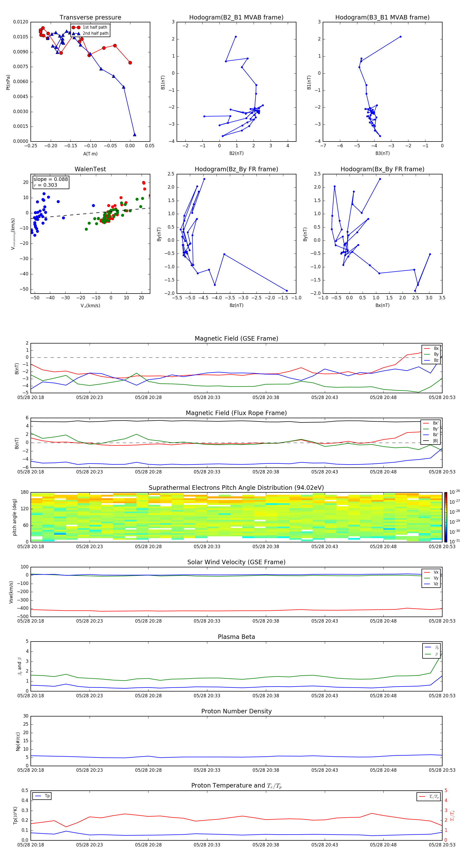The width and height of the screenshot is (473, 868).
Task: Click the "Np(#/cc)" y-axis label
Action: point(18,741)
